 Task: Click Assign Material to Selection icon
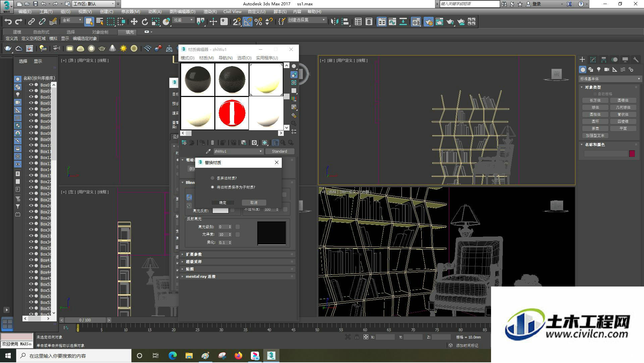(202, 143)
